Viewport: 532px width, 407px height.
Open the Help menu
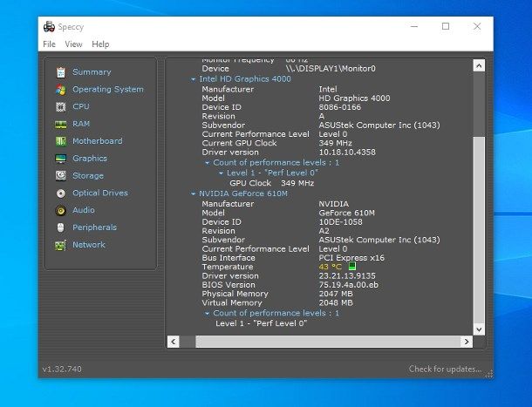click(x=100, y=44)
